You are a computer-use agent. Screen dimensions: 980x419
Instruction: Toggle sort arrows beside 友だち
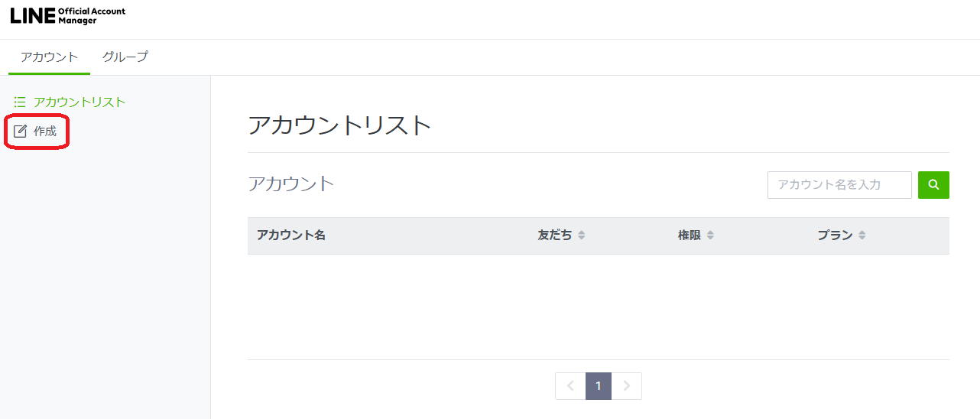pos(582,235)
